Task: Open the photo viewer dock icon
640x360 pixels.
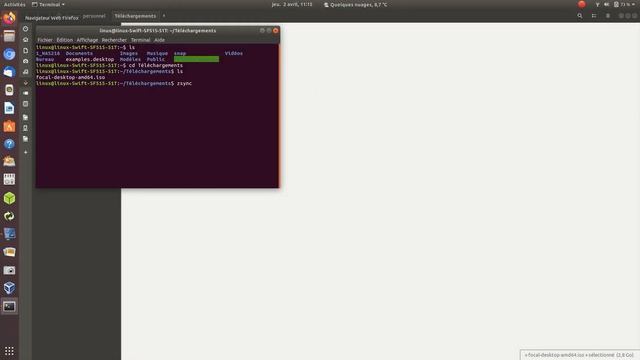Action: (9, 252)
